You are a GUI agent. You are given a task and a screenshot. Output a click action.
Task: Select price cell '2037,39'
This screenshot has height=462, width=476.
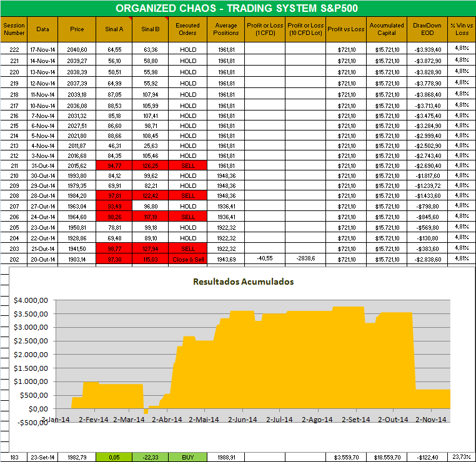pos(77,83)
